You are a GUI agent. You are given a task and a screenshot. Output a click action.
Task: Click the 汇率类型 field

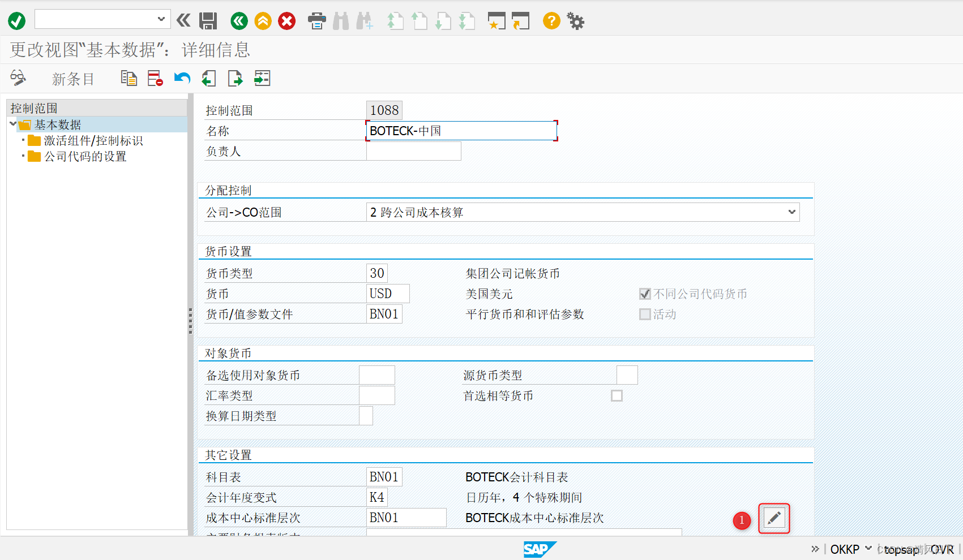coord(377,395)
